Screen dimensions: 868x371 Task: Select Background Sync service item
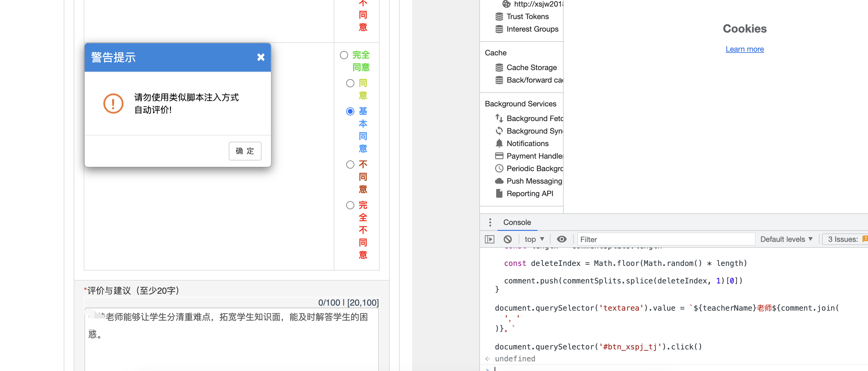pos(534,131)
